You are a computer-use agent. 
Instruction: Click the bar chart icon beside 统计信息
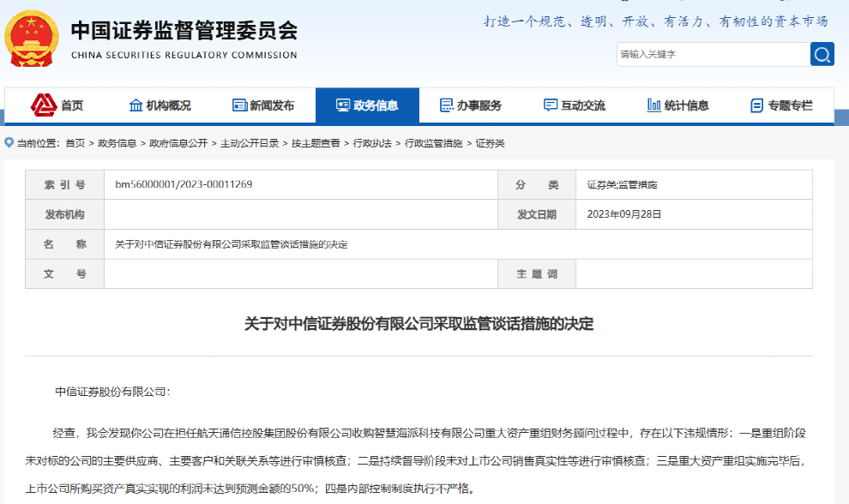click(653, 105)
